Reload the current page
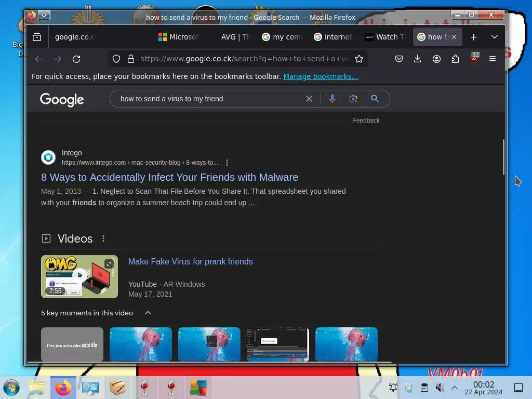 (x=76, y=59)
